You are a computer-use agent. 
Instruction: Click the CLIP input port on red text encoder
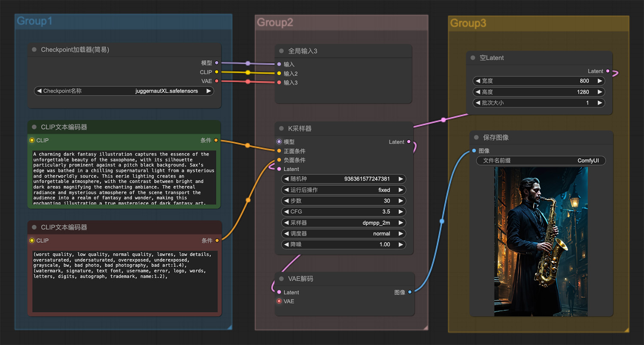coord(32,241)
